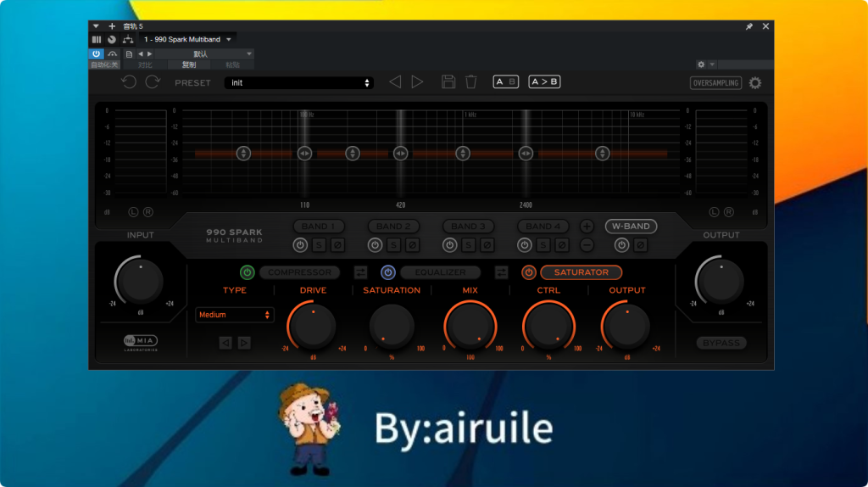Solo Band 2 with S button
This screenshot has width=868, height=487.
(393, 244)
